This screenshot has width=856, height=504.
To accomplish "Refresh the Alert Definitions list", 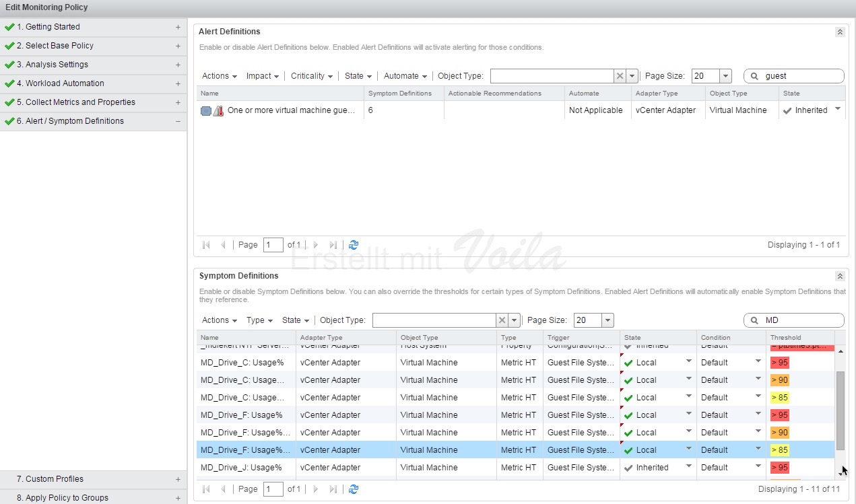I will tap(354, 245).
